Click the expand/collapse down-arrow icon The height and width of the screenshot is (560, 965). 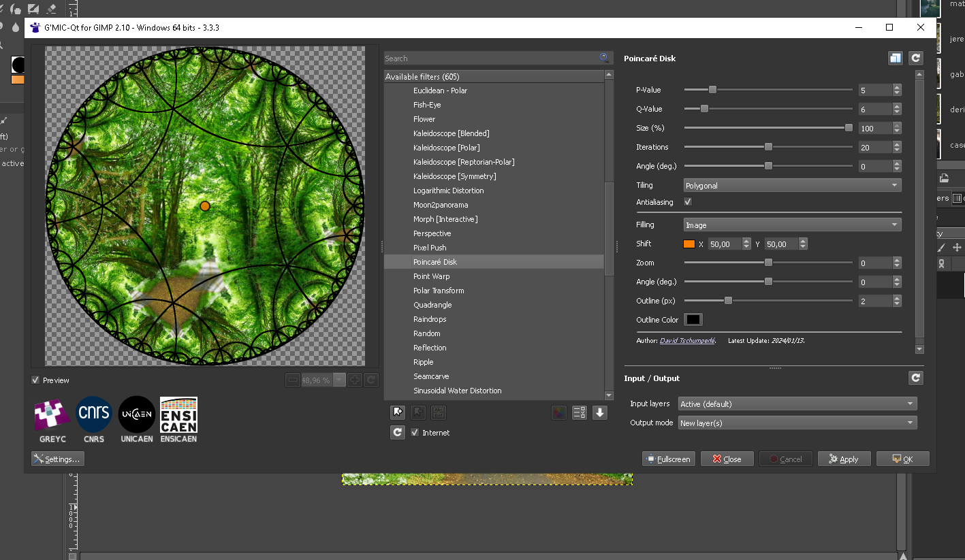[600, 412]
